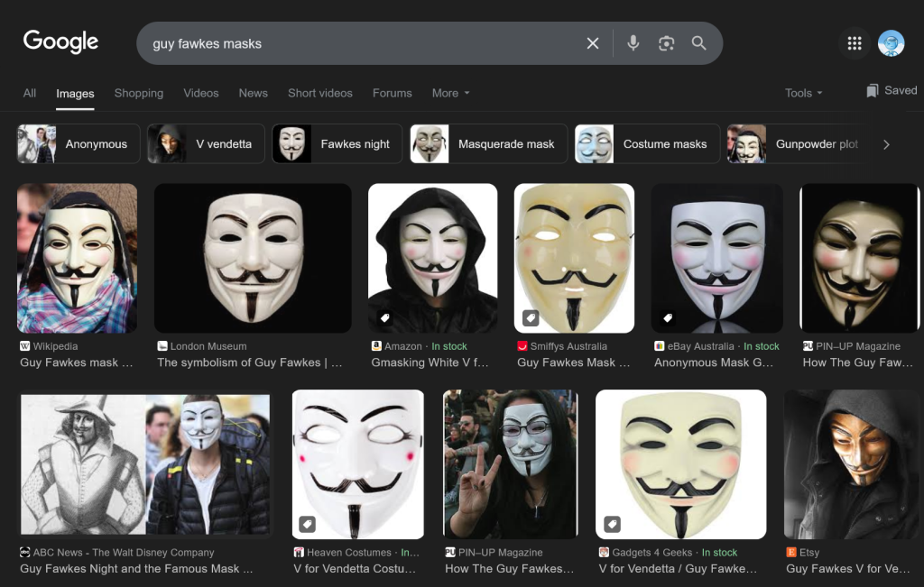Select the News tab
Image resolution: width=924 pixels, height=587 pixels.
coord(253,93)
